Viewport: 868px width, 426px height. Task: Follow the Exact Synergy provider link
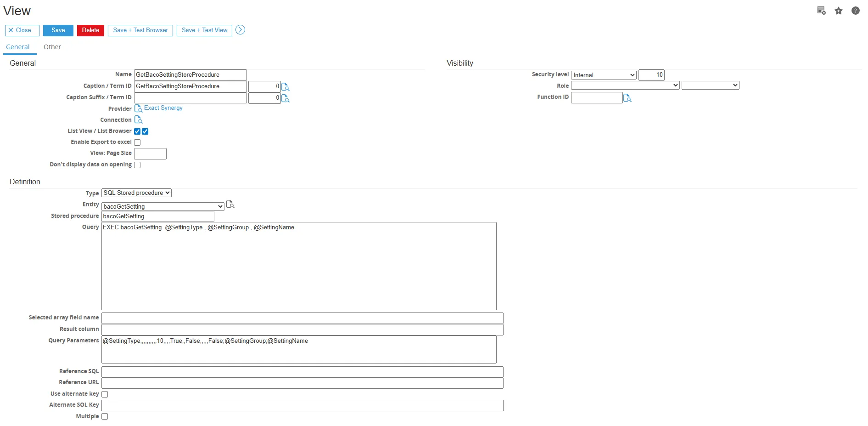click(x=163, y=108)
